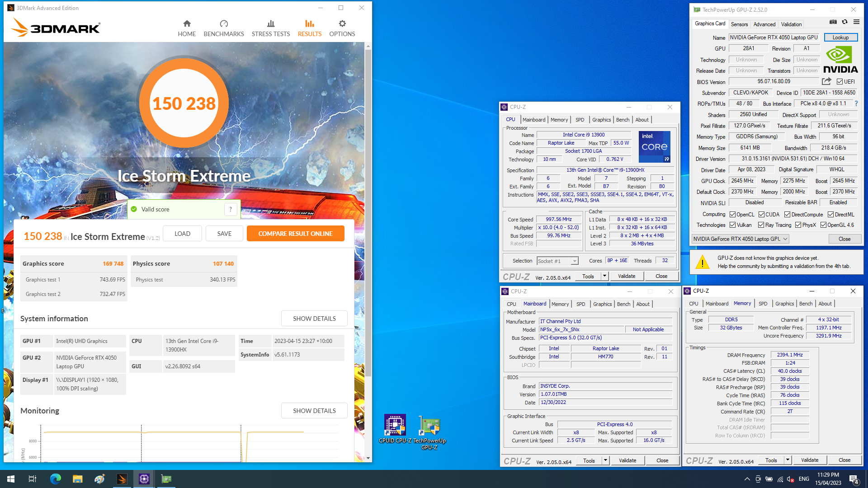The height and width of the screenshot is (488, 868).
Task: Open the Windows Start menu
Action: tap(11, 479)
